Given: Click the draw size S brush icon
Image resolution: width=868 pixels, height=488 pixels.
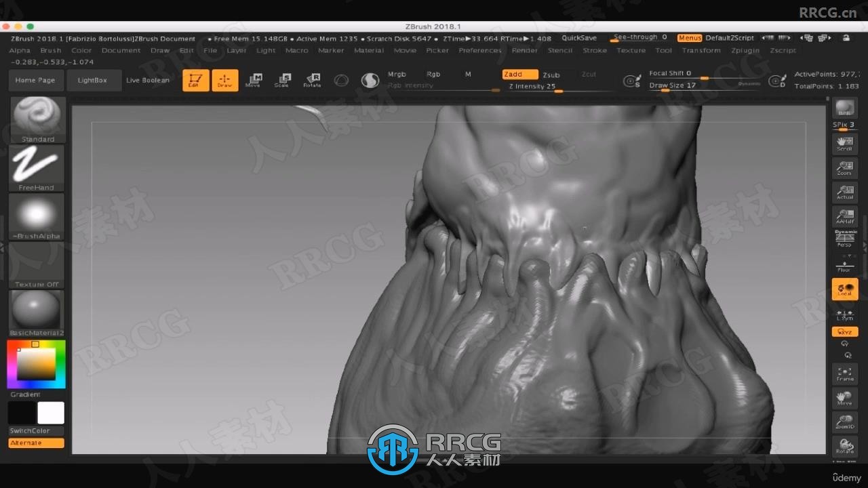Looking at the screenshot, I should tap(632, 81).
